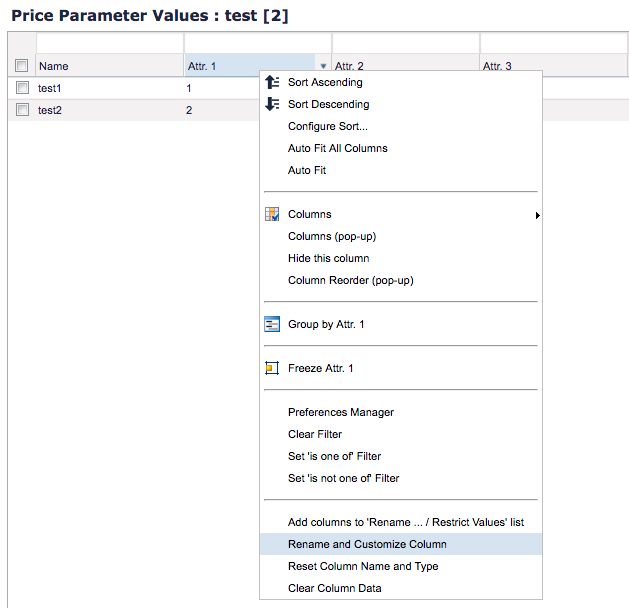629x608 pixels.
Task: Select Group by Attr. 1
Action: point(401,324)
